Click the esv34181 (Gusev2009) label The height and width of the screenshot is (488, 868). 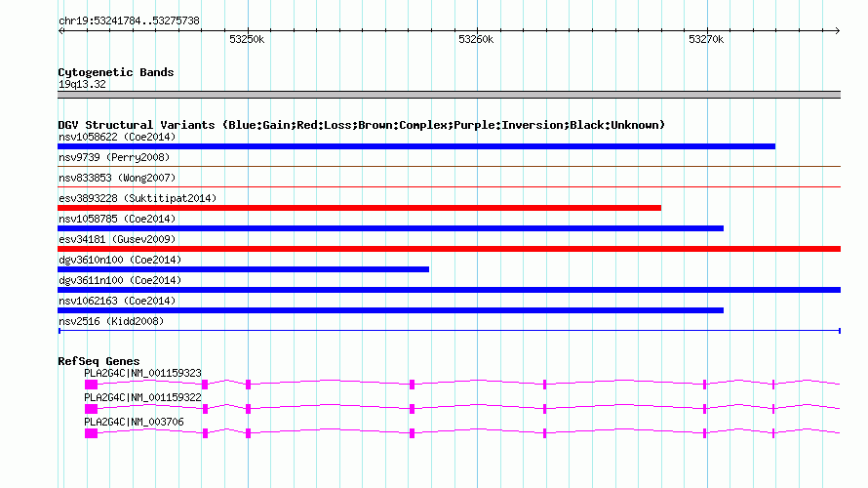117,239
